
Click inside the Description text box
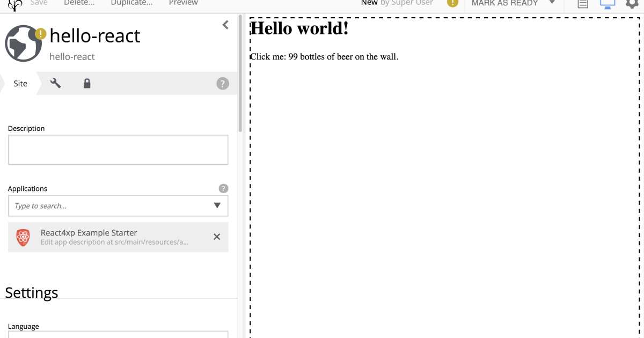(x=118, y=150)
